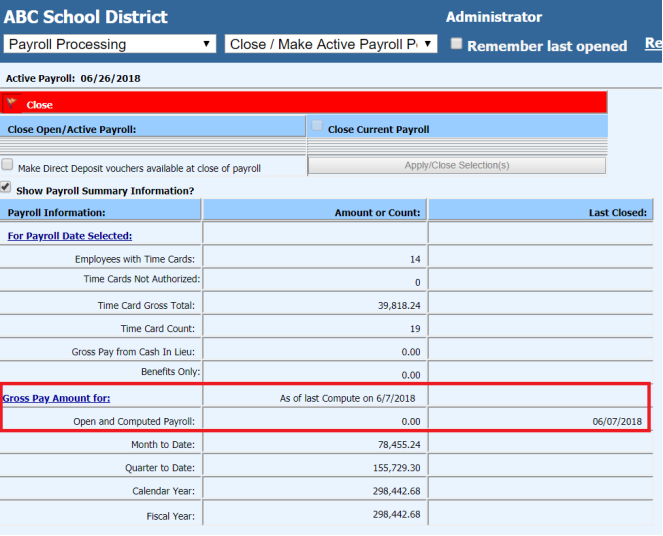Click the Administrator user label

coord(494,17)
